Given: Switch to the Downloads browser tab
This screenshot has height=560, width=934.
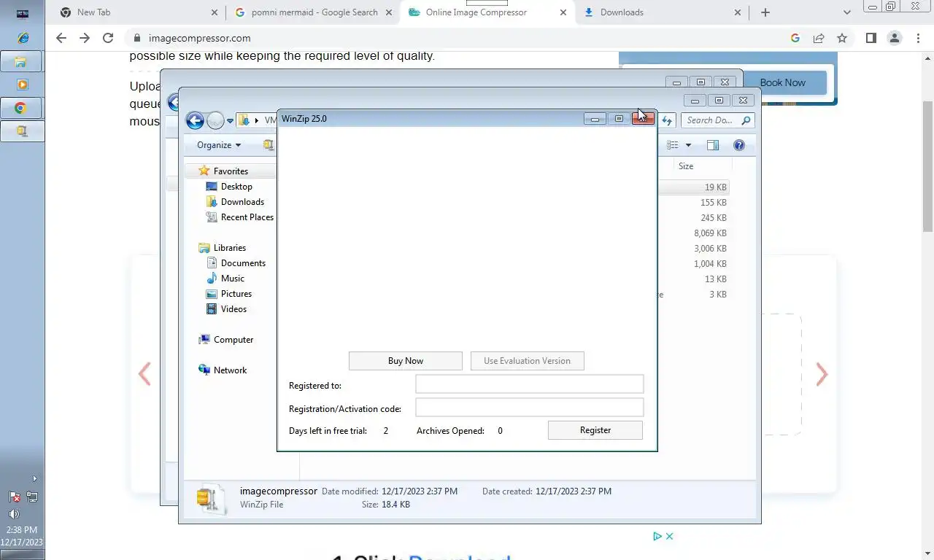Looking at the screenshot, I should tap(663, 12).
